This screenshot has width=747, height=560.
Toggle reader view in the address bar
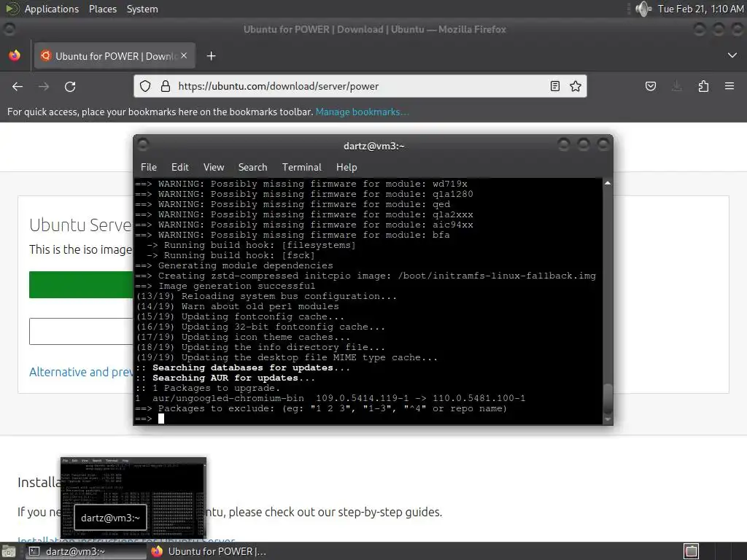tap(555, 86)
